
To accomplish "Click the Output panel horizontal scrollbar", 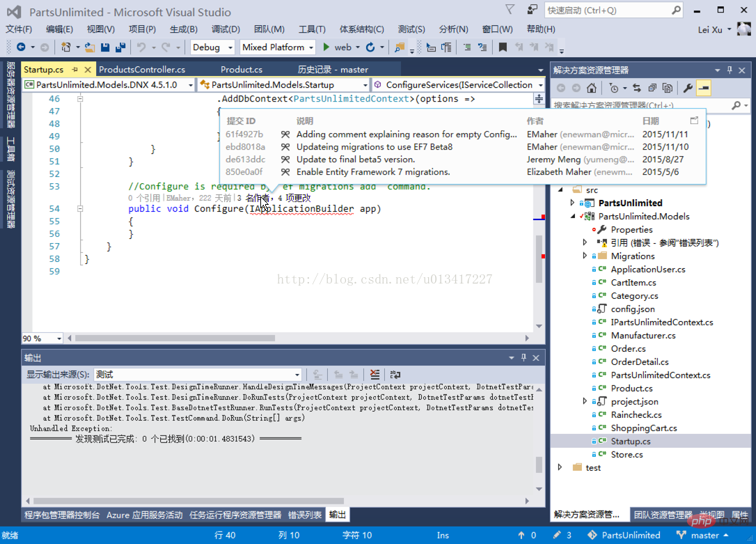I will point(189,501).
